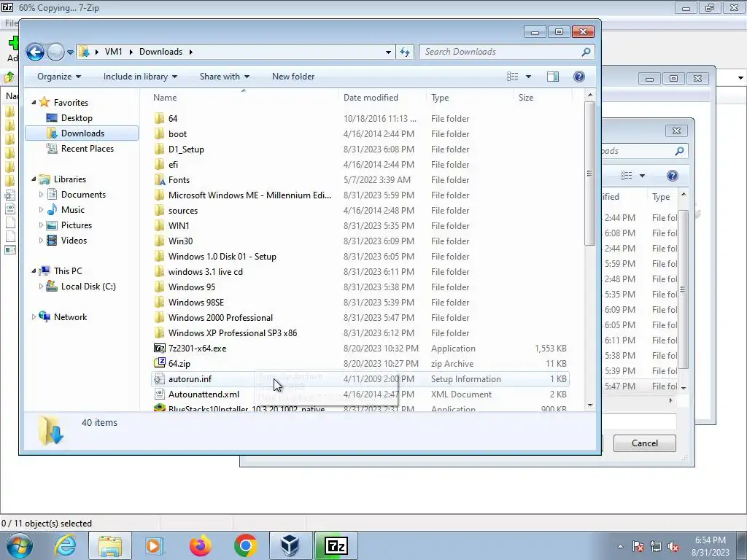747x560 pixels.
Task: Open VirtualBox from the taskbar
Action: pyautogui.click(x=290, y=545)
